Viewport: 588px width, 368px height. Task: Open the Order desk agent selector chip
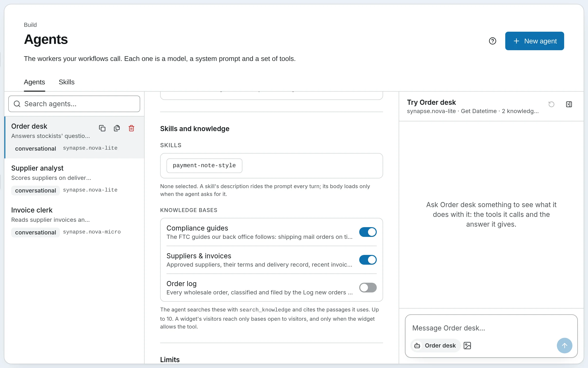pos(435,346)
